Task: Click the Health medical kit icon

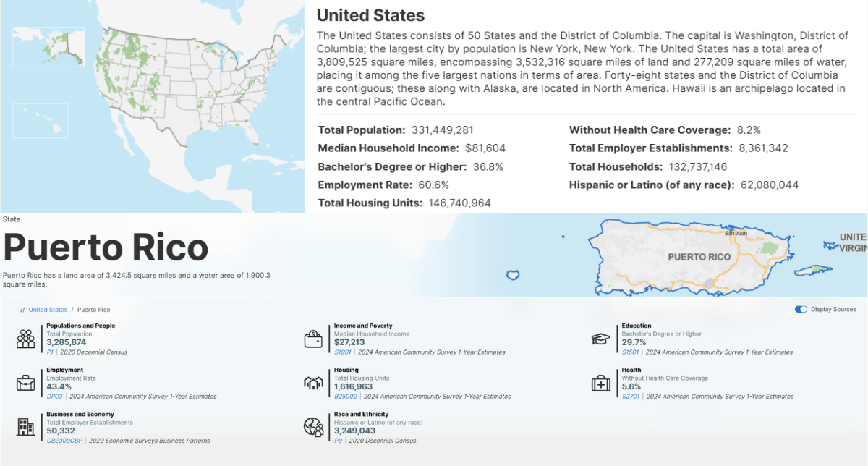Action: tap(600, 383)
